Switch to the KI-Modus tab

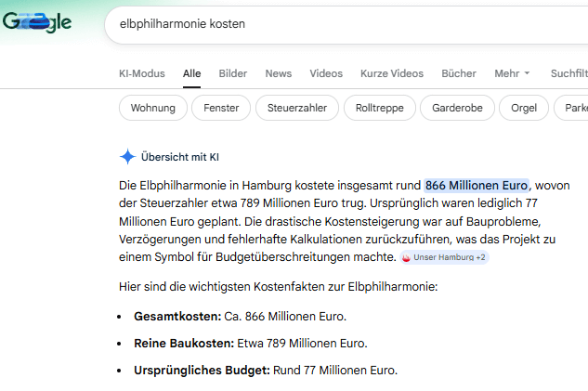pyautogui.click(x=142, y=73)
